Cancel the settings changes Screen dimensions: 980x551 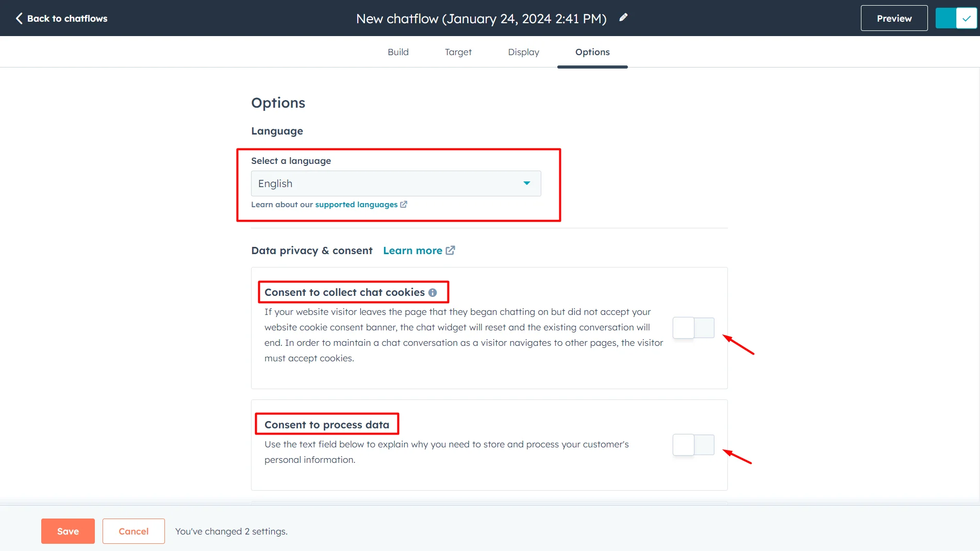click(x=134, y=531)
